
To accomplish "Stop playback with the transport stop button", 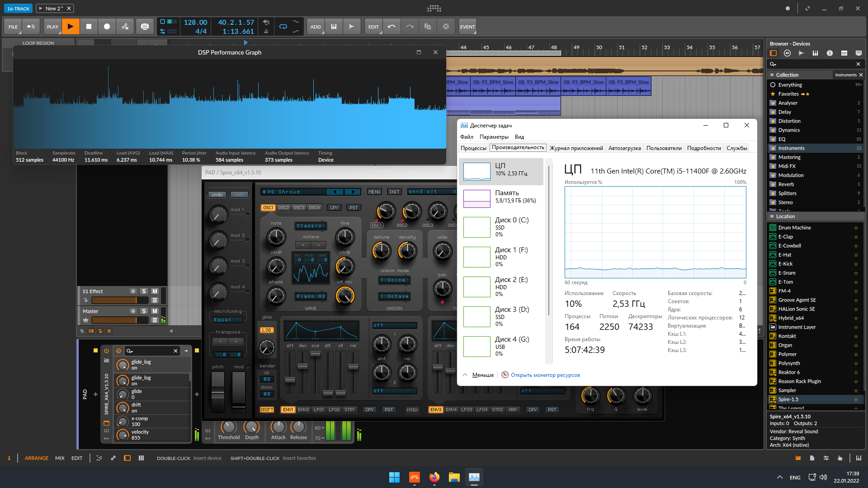I will coord(89,27).
